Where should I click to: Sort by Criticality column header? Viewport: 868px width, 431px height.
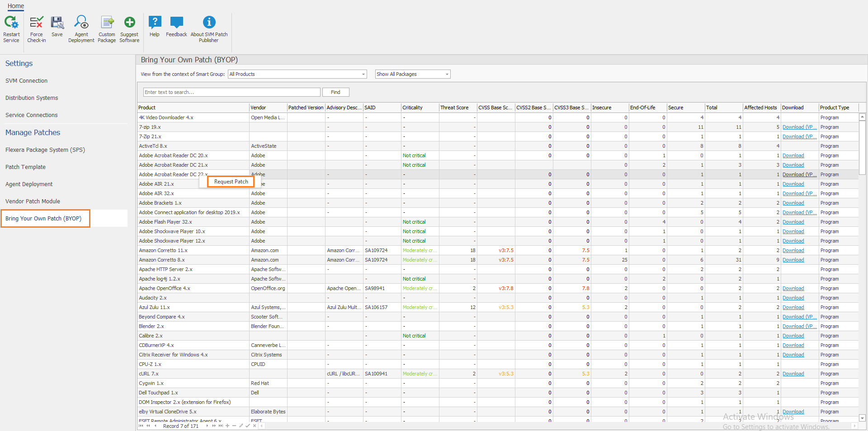pos(420,108)
